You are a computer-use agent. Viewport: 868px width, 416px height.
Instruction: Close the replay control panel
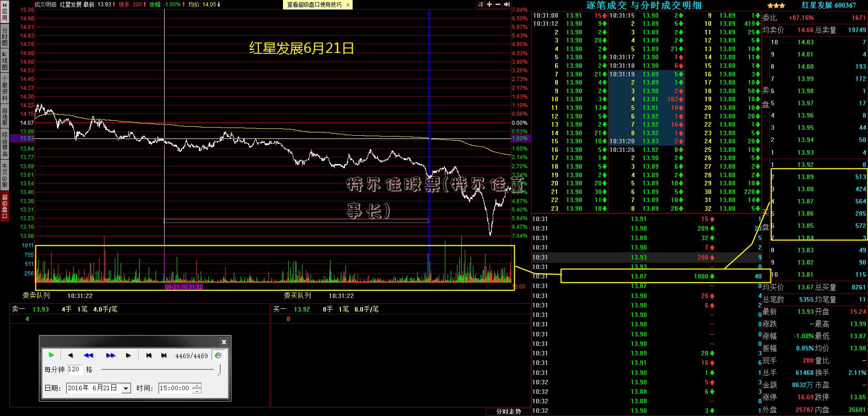tap(224, 342)
